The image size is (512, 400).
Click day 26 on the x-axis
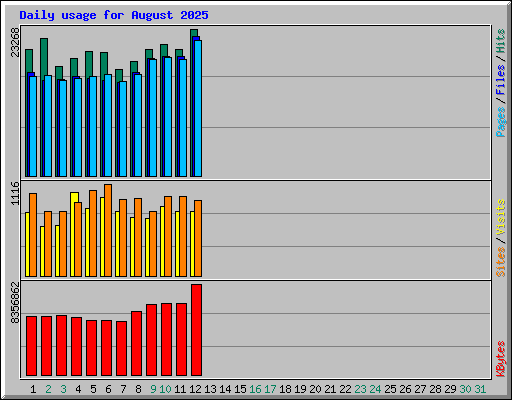(405, 389)
